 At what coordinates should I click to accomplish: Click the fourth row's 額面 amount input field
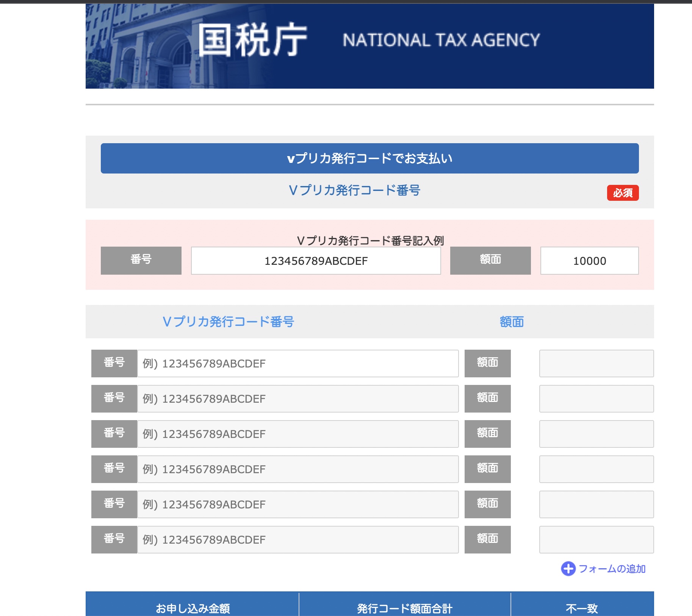[x=596, y=469]
